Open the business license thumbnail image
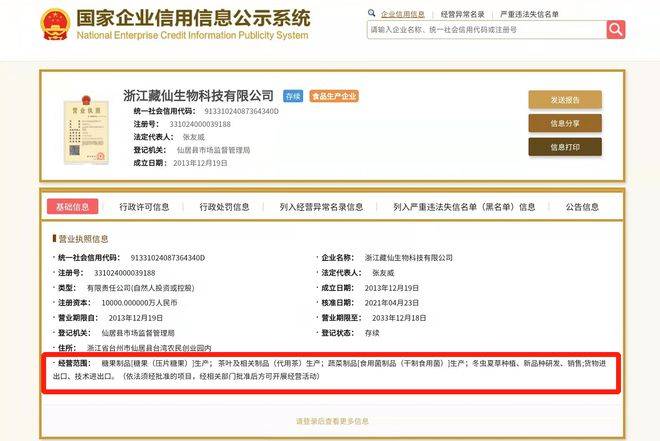 point(86,130)
